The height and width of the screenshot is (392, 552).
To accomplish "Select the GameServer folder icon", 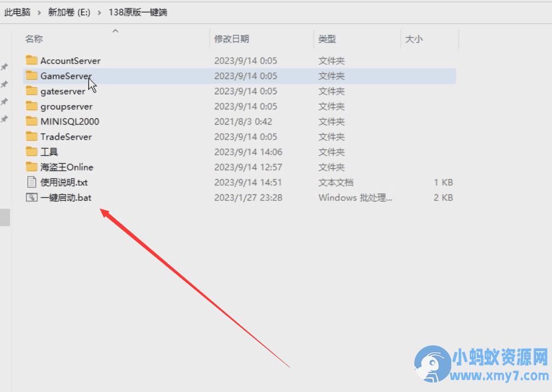I will click(32, 75).
